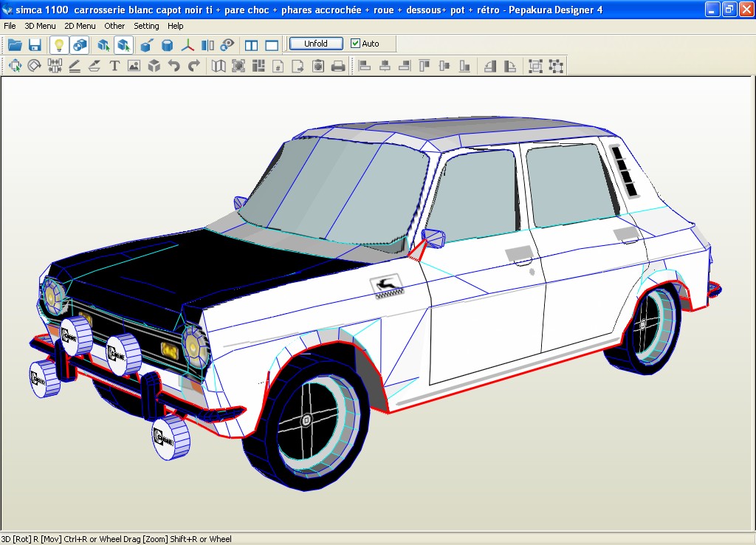Click the Unfold button

point(316,44)
